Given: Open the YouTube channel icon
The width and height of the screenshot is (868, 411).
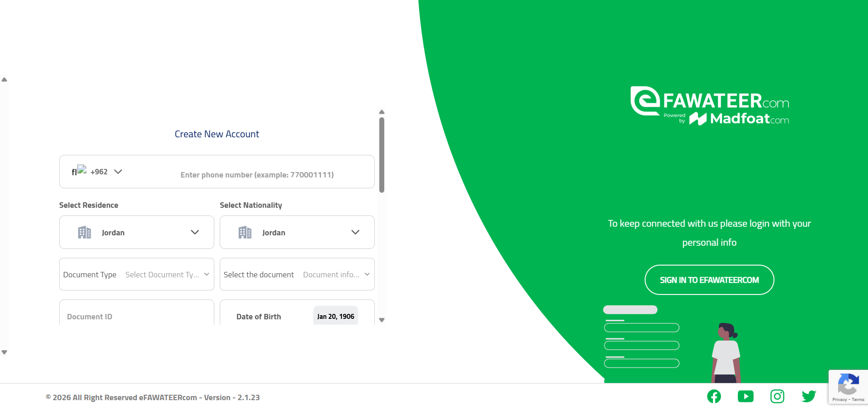Looking at the screenshot, I should coord(745,397).
